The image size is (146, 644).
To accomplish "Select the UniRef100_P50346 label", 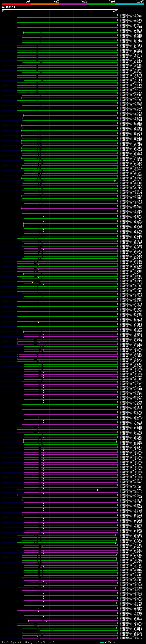I will click(131, 82).
